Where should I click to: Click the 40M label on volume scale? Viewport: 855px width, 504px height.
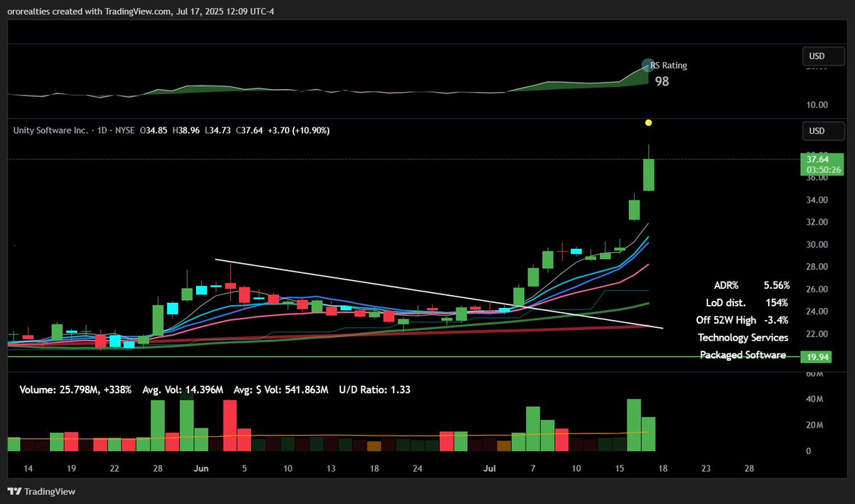coord(814,399)
